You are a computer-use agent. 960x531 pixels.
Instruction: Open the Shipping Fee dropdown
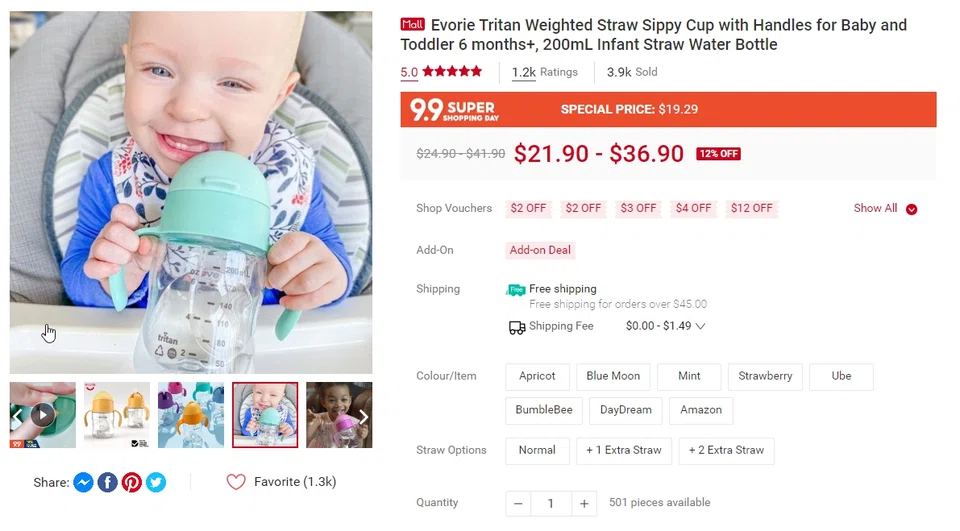pyautogui.click(x=700, y=326)
